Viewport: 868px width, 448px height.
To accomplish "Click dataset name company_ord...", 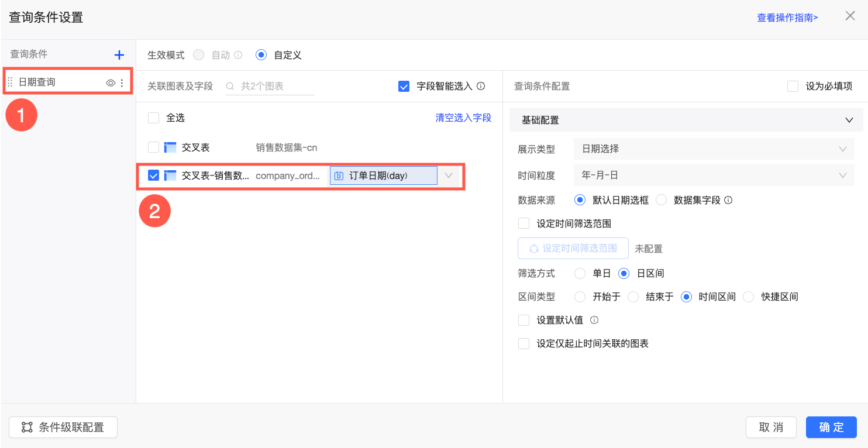I will click(288, 175).
